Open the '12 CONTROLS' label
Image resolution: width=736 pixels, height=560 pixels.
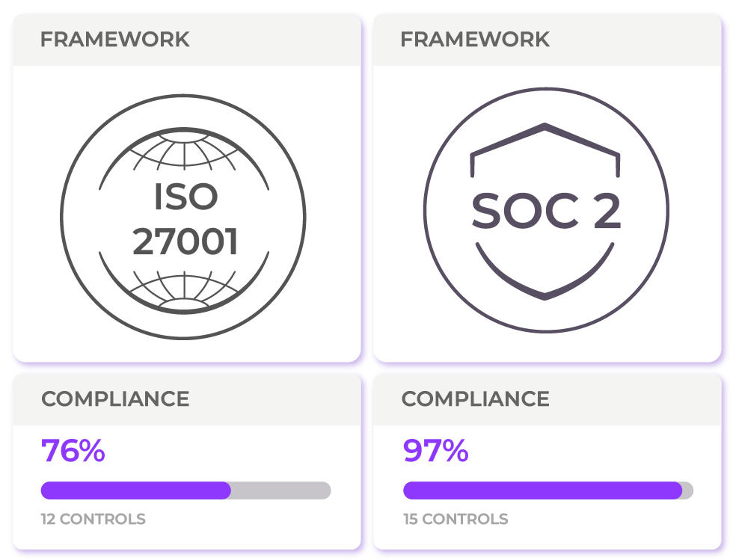tap(93, 519)
